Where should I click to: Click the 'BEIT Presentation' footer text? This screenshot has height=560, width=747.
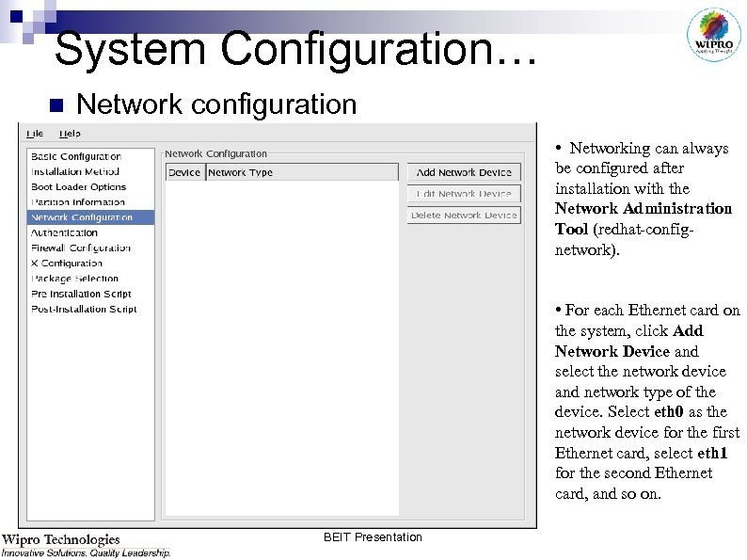click(x=373, y=537)
